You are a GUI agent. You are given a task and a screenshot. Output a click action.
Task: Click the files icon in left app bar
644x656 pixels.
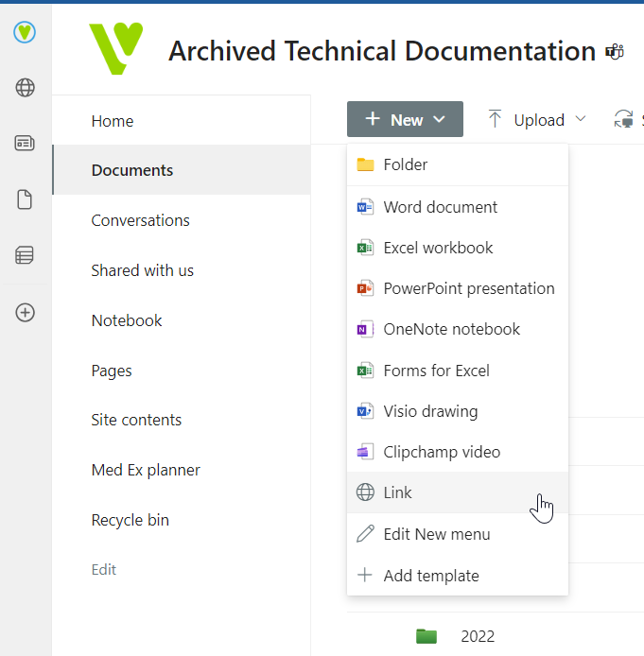click(26, 199)
